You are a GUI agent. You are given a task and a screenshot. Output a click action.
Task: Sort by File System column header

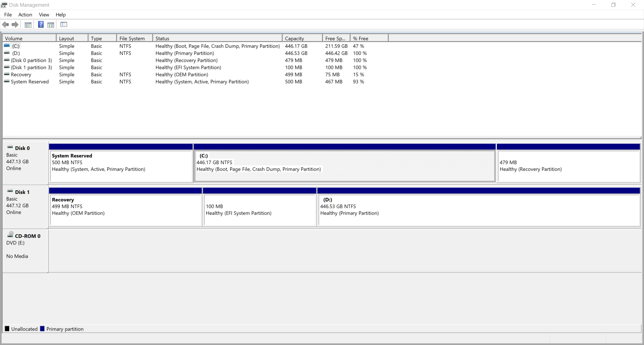coord(135,38)
